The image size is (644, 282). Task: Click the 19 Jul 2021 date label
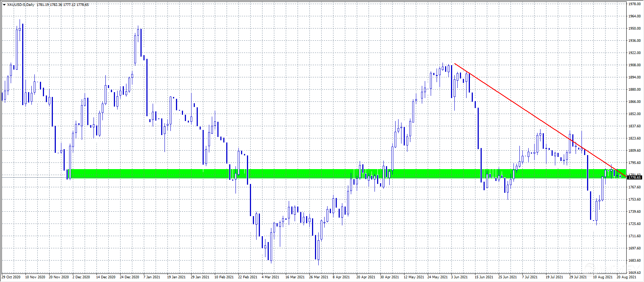point(555,277)
